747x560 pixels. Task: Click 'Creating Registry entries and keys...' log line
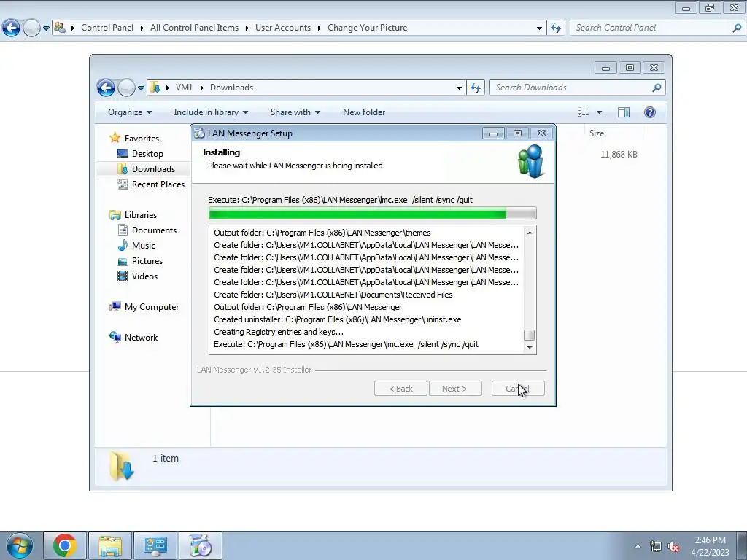pos(279,332)
